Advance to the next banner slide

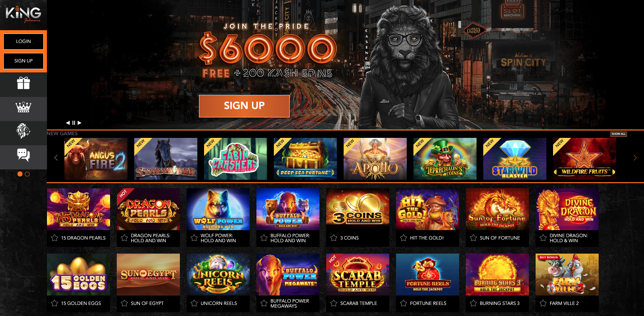[80, 123]
